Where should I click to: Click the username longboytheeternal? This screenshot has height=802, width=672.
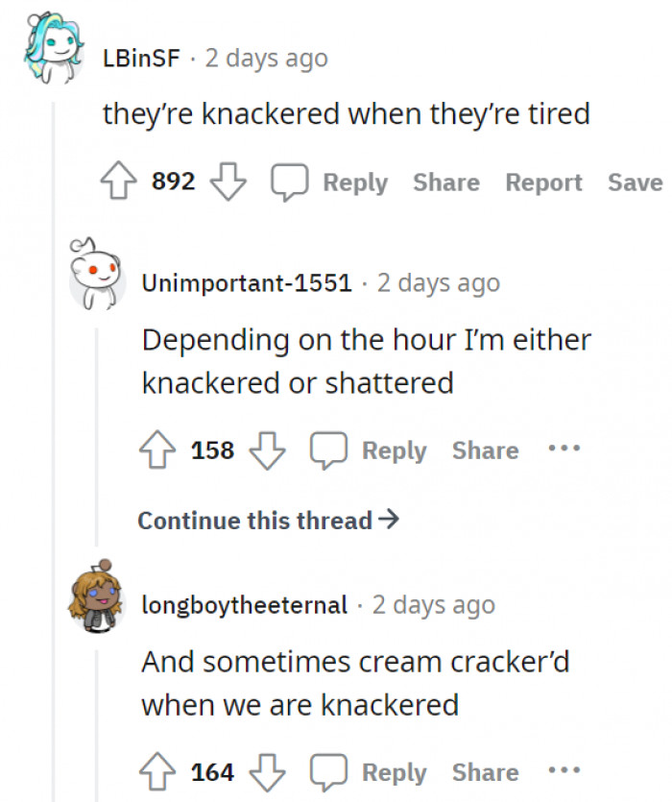point(243,604)
